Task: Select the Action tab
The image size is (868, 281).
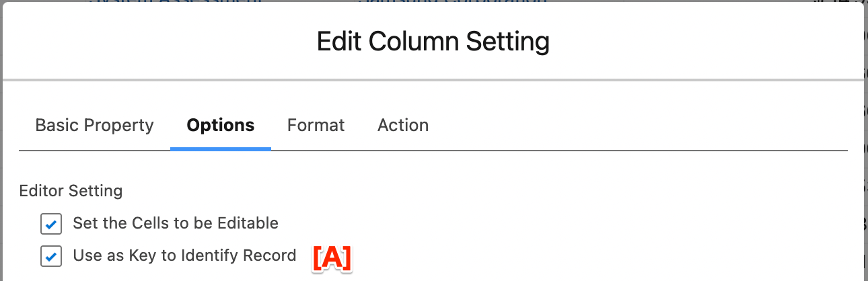Action: pos(403,125)
